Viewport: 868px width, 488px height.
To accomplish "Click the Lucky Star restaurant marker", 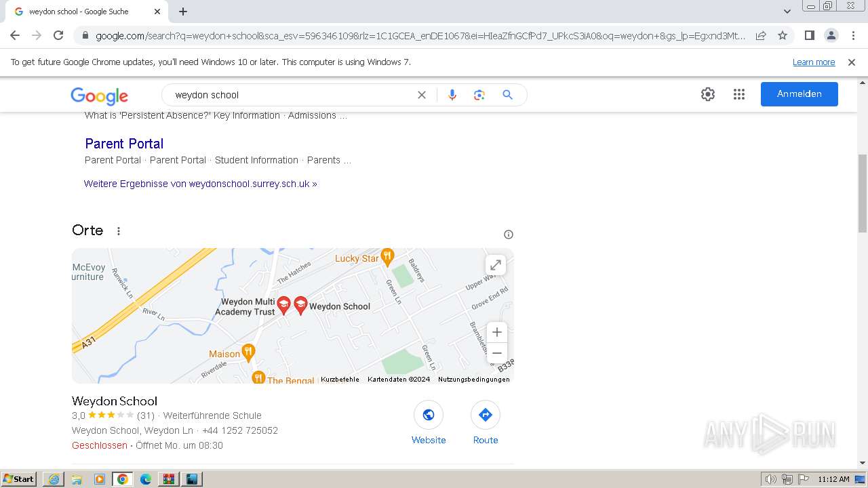I will click(x=387, y=257).
